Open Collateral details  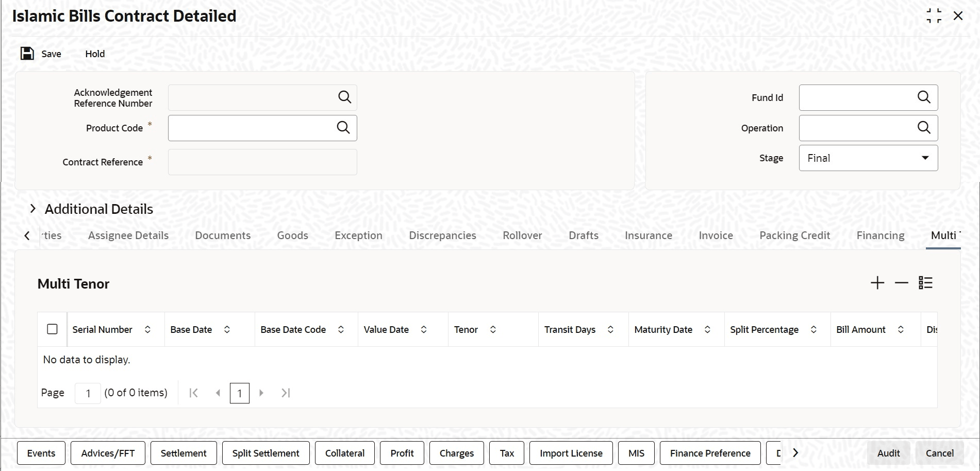[345, 453]
